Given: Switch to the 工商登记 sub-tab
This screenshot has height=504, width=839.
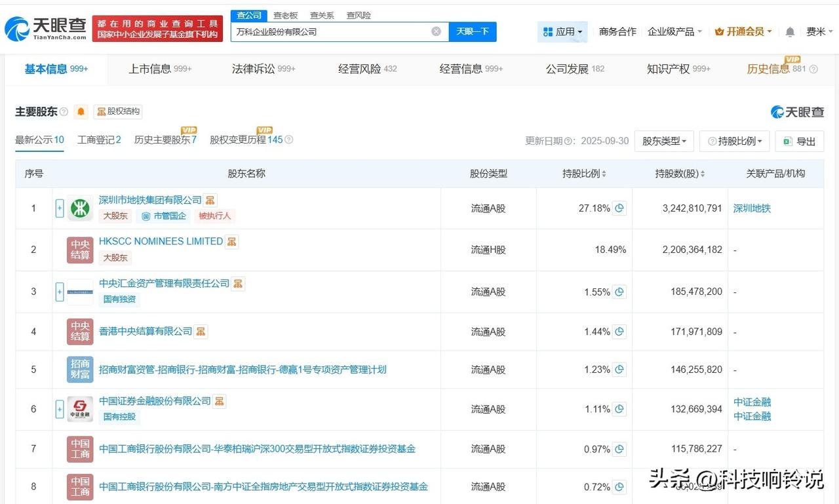Looking at the screenshot, I should [x=99, y=140].
